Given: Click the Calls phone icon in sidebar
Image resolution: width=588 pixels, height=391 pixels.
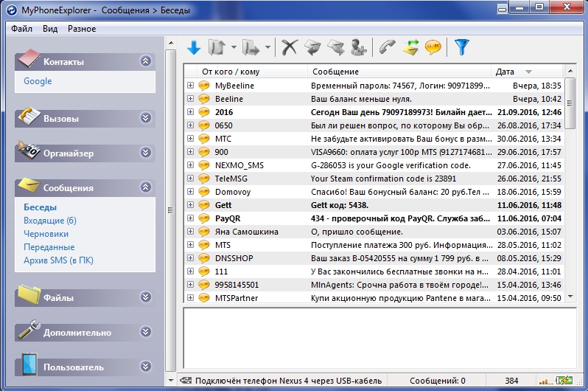Looking at the screenshot, I should pyautogui.click(x=29, y=116).
